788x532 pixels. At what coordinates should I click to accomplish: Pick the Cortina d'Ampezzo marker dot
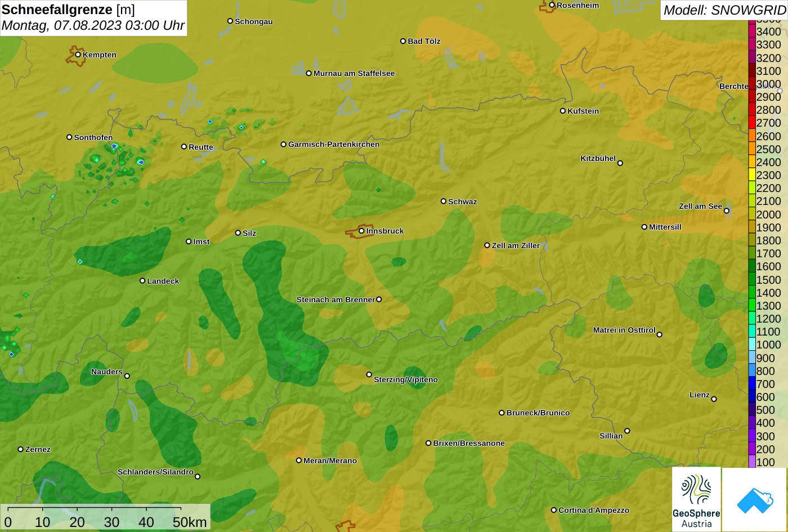pos(553,510)
